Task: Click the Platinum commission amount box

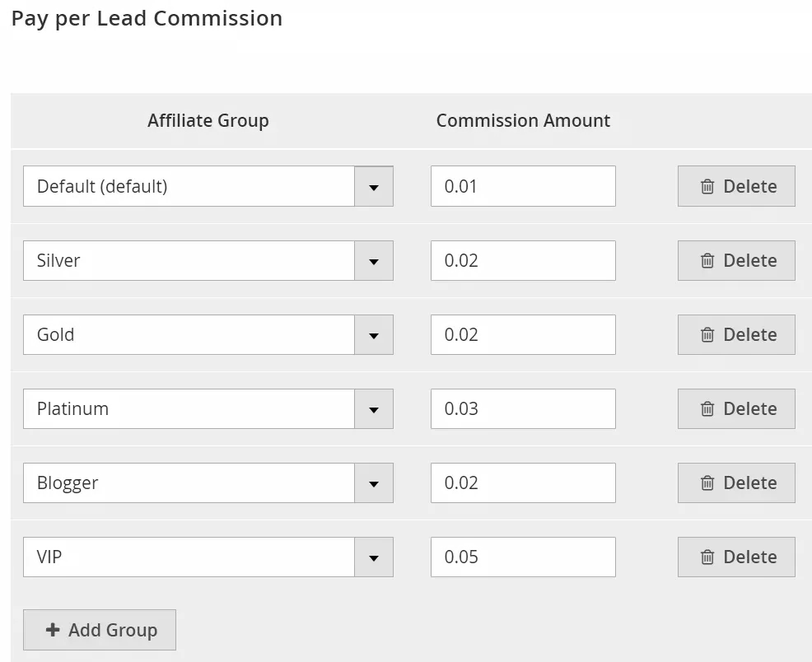Action: [523, 408]
